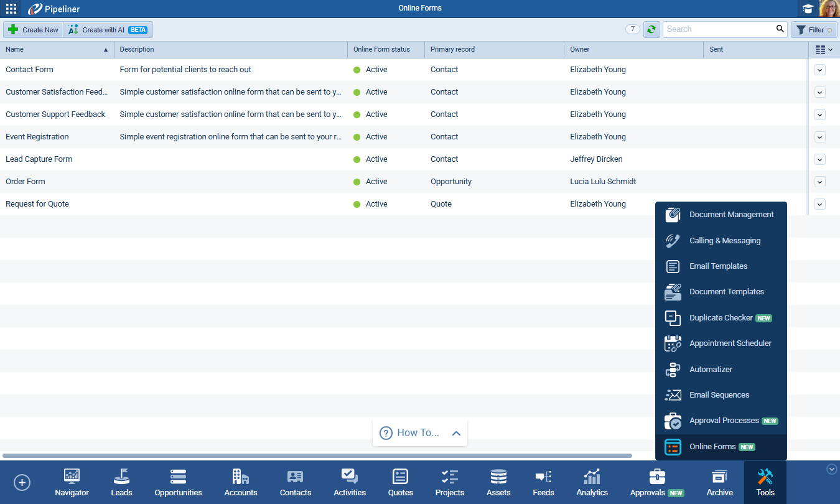The image size is (840, 504).
Task: Click the horizontal scrollbar
Action: point(317,455)
